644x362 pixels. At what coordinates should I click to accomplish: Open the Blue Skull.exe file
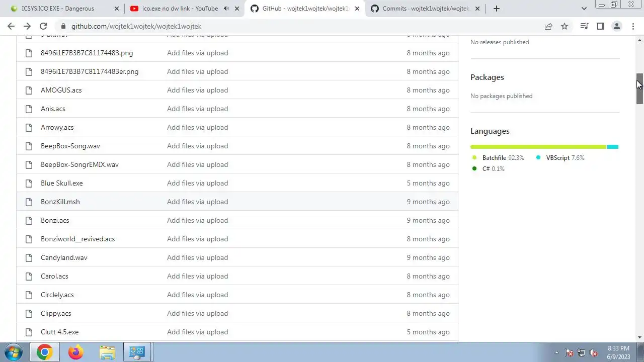[61, 183]
